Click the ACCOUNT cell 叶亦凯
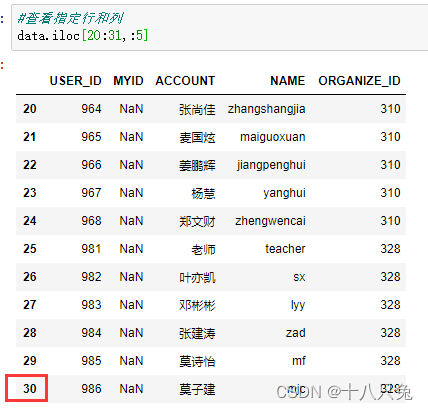 click(197, 278)
